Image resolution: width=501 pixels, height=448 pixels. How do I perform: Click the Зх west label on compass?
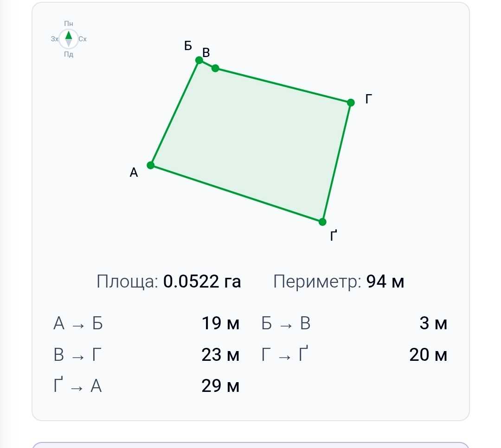click(55, 39)
